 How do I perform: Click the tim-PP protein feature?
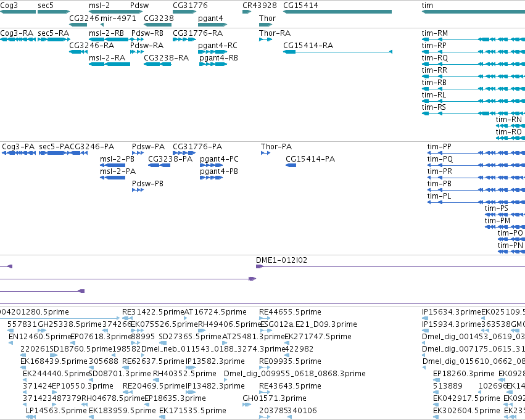(476, 153)
